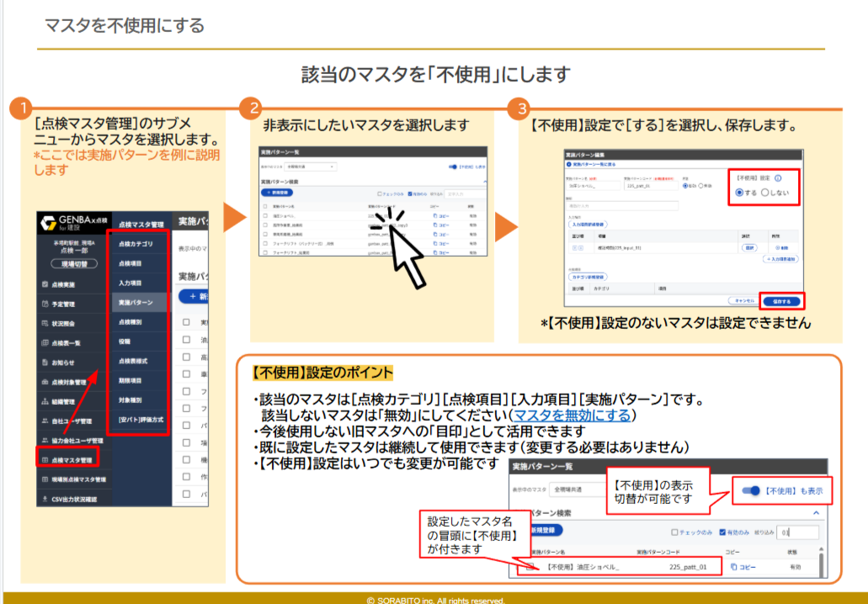
Task: Open 点検マスタ管理 in the sidebar
Action: 70,459
